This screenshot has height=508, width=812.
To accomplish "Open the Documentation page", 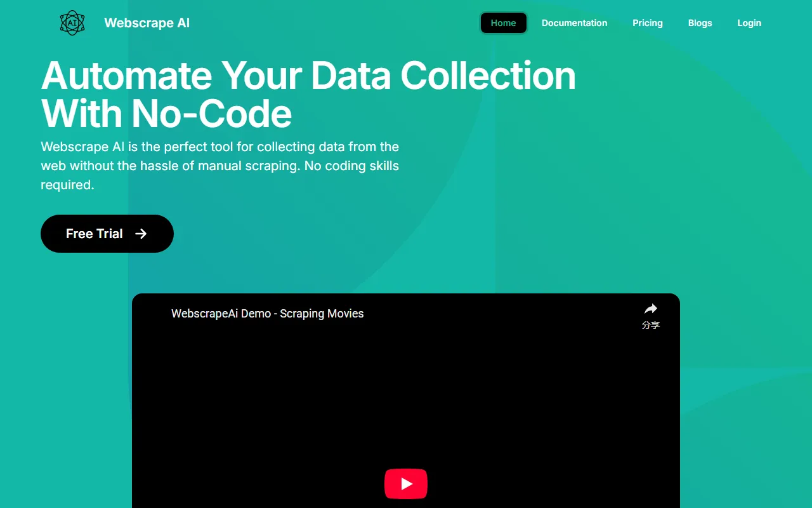I will click(x=574, y=23).
